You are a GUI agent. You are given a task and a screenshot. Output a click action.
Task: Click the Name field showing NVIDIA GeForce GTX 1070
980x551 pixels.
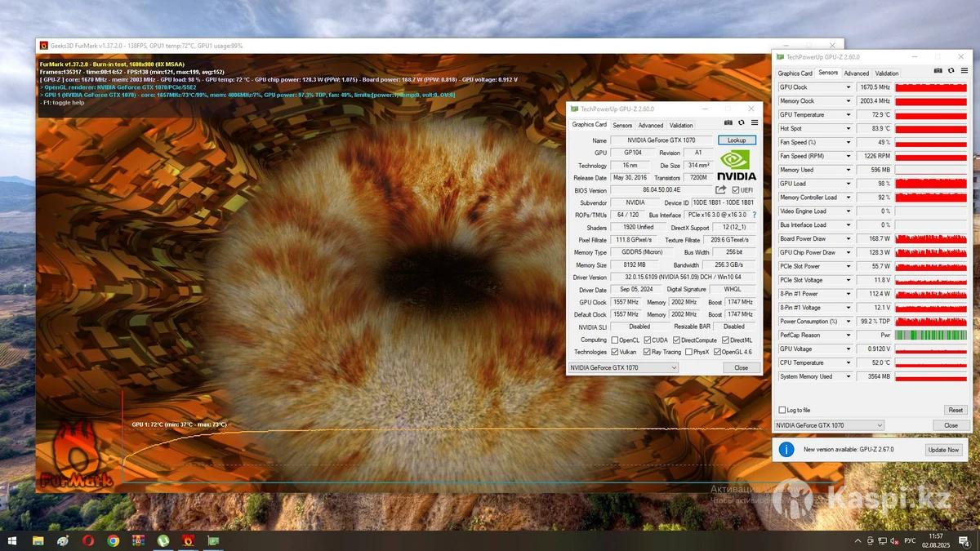661,140
